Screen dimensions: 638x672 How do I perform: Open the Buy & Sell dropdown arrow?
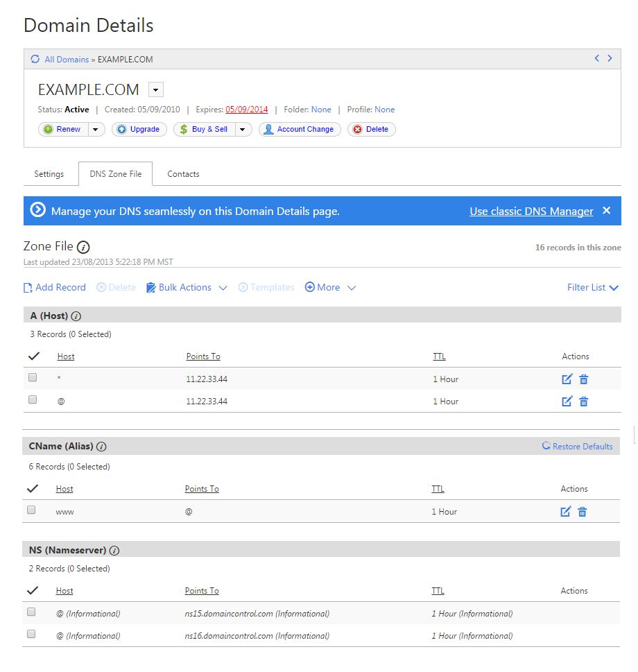pos(243,129)
